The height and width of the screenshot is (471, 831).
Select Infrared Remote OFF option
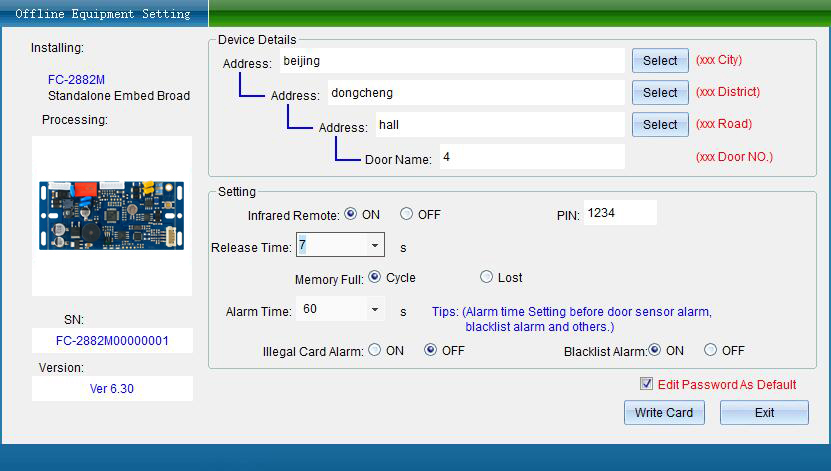click(x=406, y=214)
